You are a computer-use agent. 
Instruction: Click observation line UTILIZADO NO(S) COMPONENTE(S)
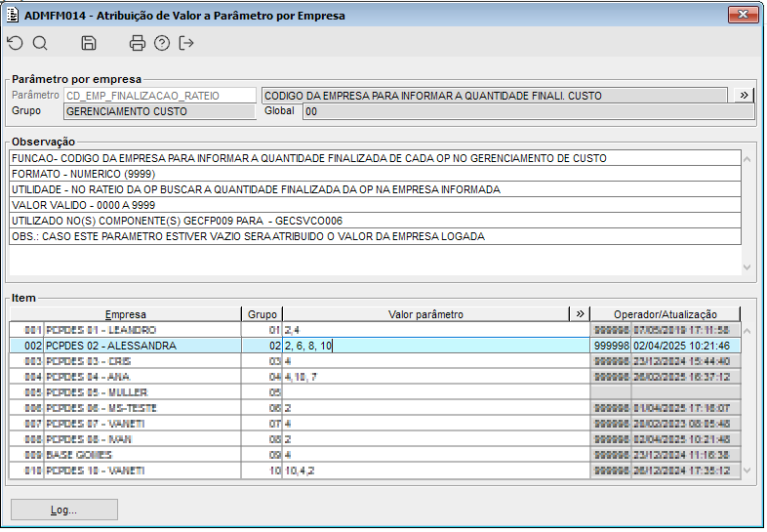pos(375,221)
